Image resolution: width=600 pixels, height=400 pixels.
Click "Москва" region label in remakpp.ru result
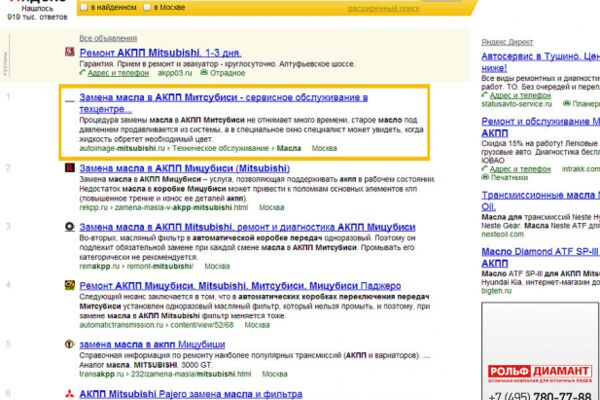(217, 266)
